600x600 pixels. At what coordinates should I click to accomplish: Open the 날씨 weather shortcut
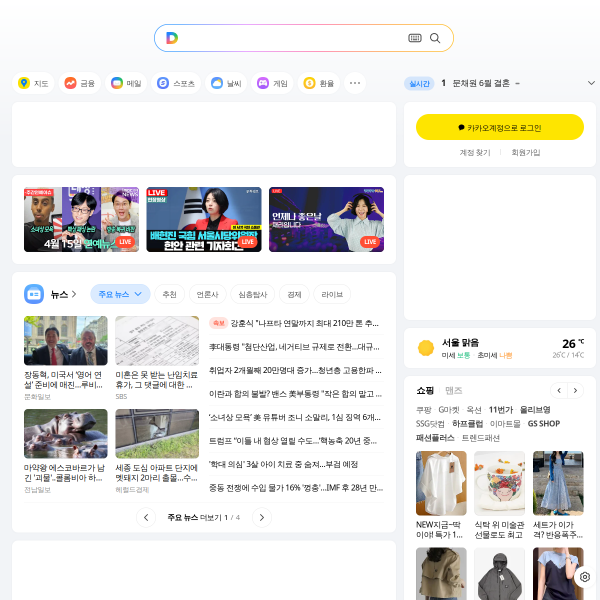[226, 83]
